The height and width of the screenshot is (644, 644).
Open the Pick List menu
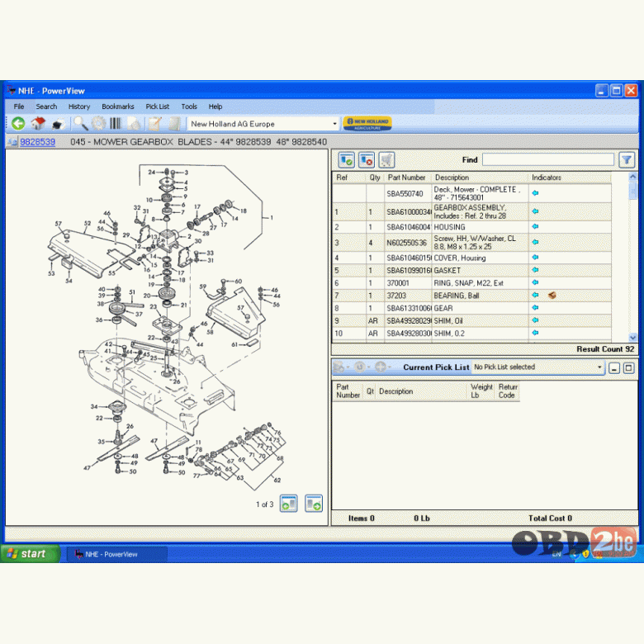coord(158,107)
